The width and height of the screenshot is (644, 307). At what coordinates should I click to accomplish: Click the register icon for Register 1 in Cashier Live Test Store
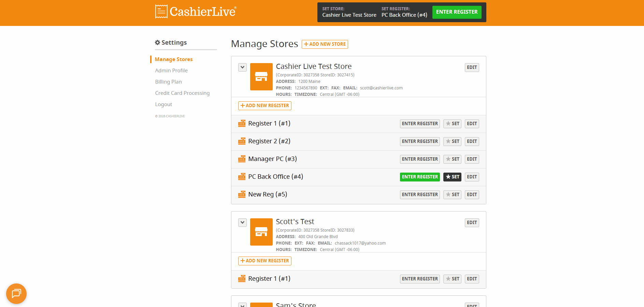point(242,123)
